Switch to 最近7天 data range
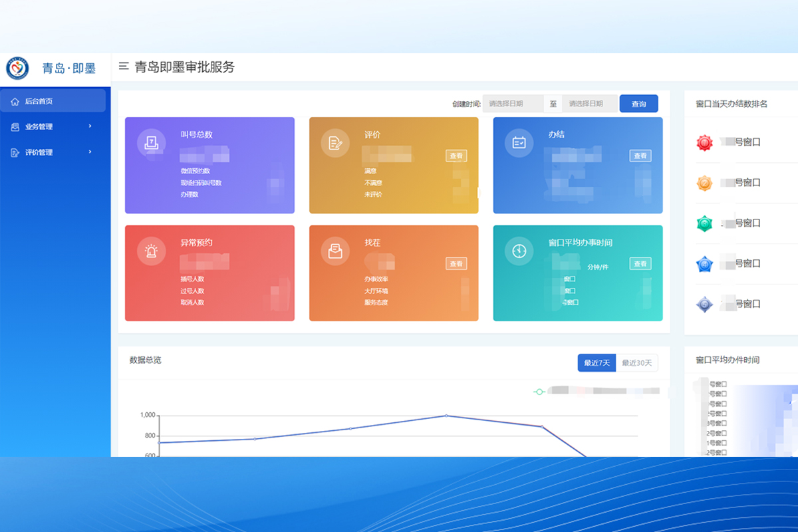This screenshot has width=798, height=532. (597, 363)
